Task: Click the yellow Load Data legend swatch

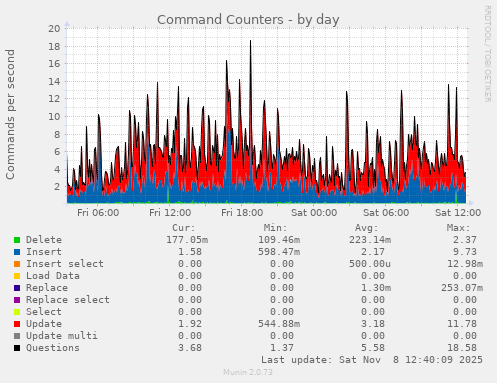Action: coord(17,276)
